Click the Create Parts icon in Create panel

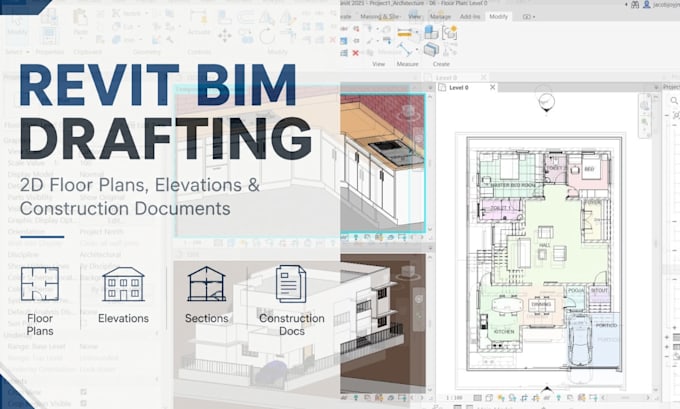pyautogui.click(x=431, y=49)
